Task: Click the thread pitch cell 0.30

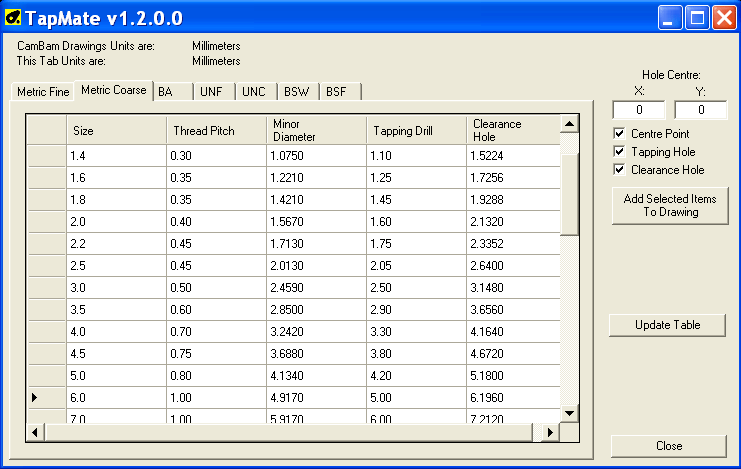Action: click(x=216, y=156)
